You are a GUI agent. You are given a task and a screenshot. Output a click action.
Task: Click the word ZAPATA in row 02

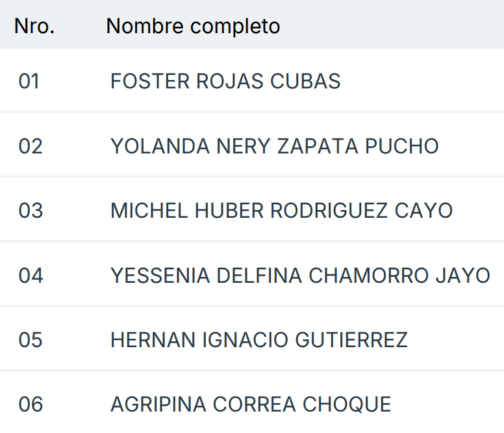[318, 146]
